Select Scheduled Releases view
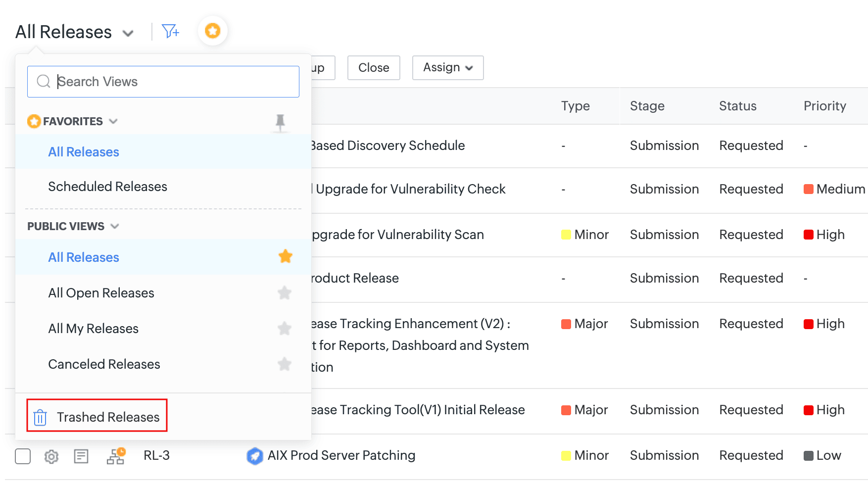Screen dimensions: 868x485 [107, 187]
